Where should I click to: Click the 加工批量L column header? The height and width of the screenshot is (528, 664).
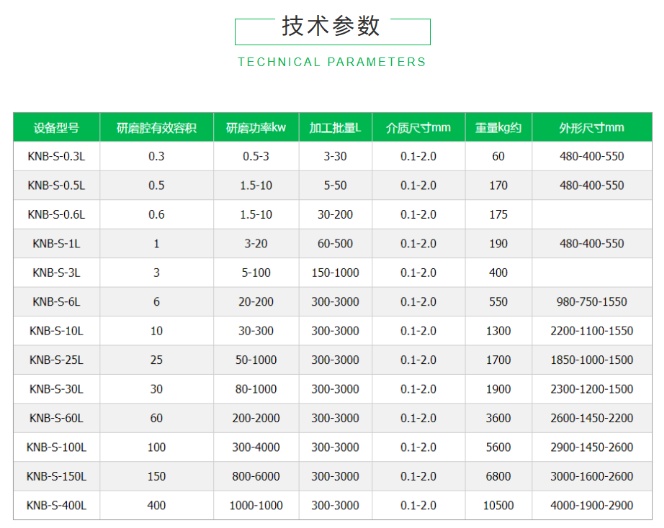tap(334, 128)
